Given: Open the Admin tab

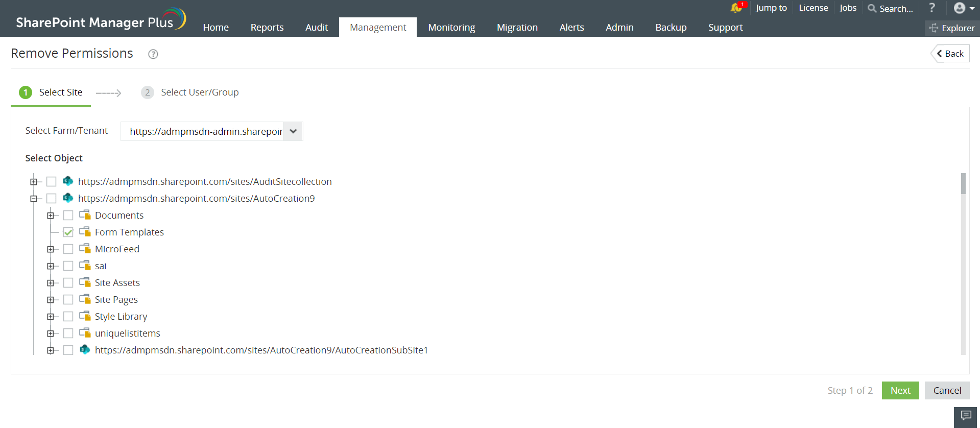Looking at the screenshot, I should (619, 27).
